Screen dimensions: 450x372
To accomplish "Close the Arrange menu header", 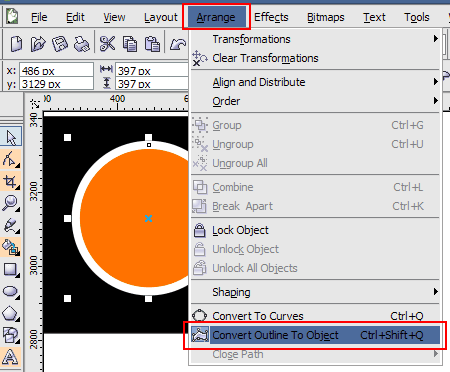I will tap(216, 17).
